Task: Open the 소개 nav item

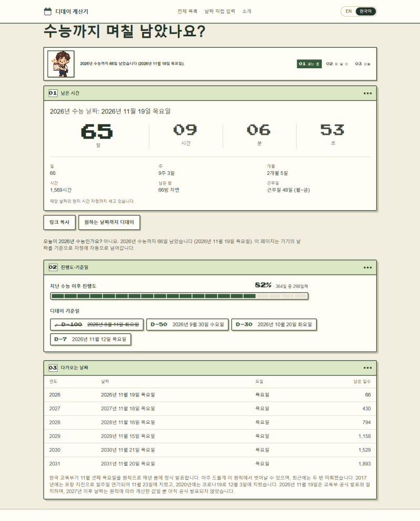Action: pyautogui.click(x=247, y=12)
